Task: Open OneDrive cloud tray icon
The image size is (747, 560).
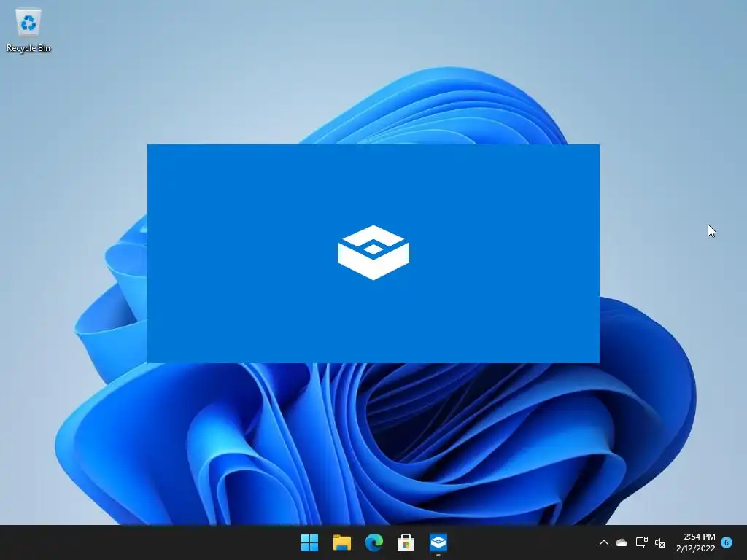Action: [x=622, y=542]
